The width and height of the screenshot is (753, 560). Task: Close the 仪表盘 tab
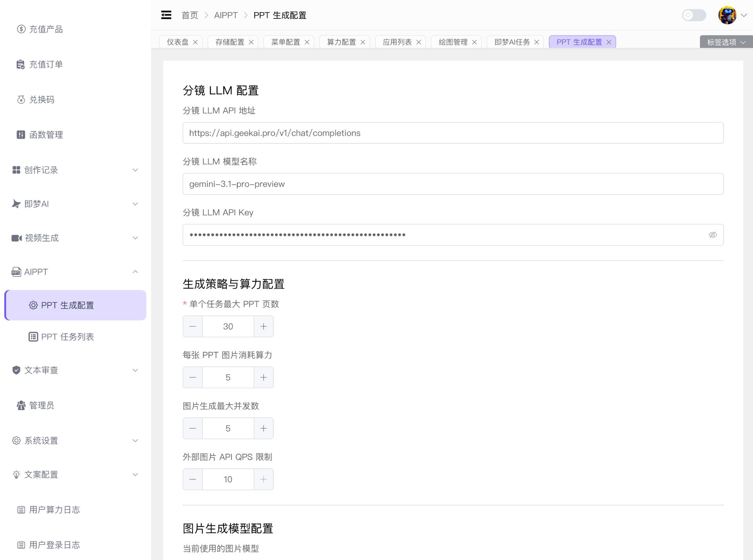pos(196,42)
